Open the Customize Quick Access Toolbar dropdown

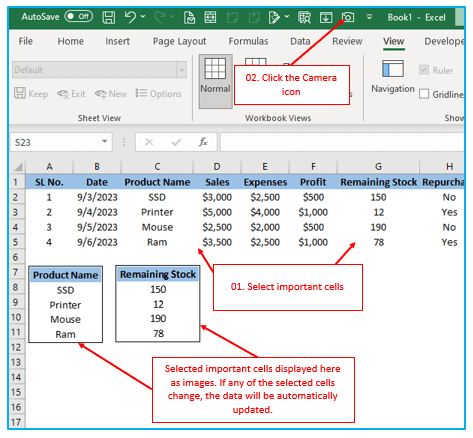point(369,17)
